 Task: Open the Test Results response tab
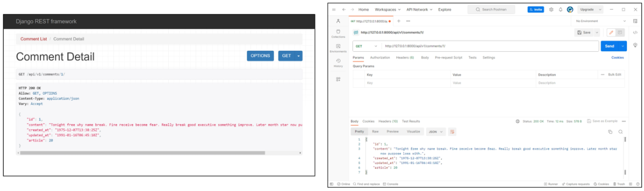411,121
